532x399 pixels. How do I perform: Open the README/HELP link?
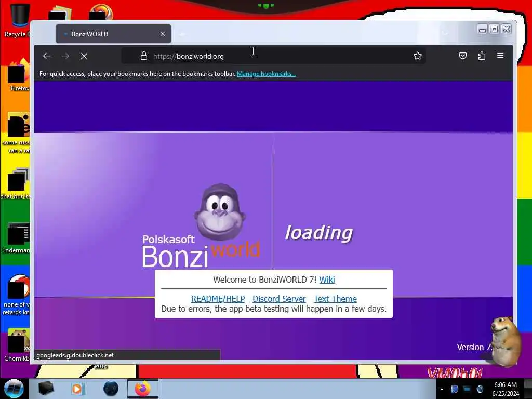pyautogui.click(x=218, y=299)
